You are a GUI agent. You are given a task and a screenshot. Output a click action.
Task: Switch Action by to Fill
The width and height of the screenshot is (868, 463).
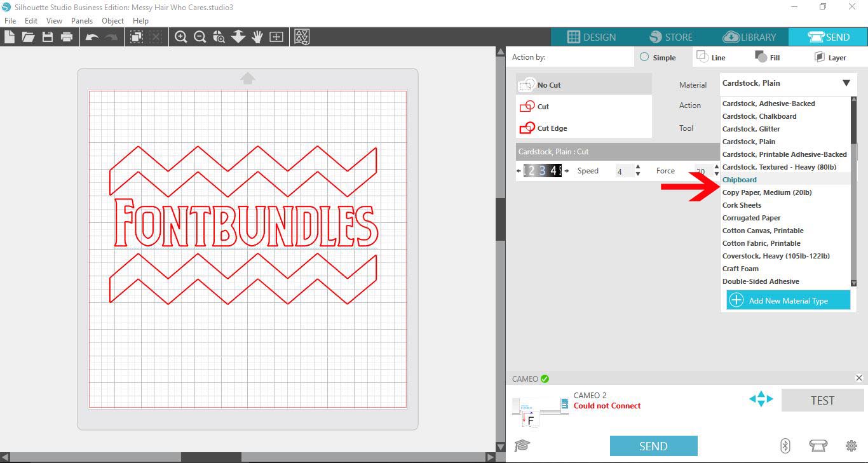(768, 57)
